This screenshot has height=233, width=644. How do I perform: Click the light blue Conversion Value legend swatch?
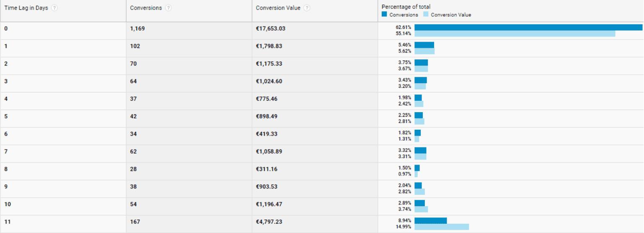426,14
